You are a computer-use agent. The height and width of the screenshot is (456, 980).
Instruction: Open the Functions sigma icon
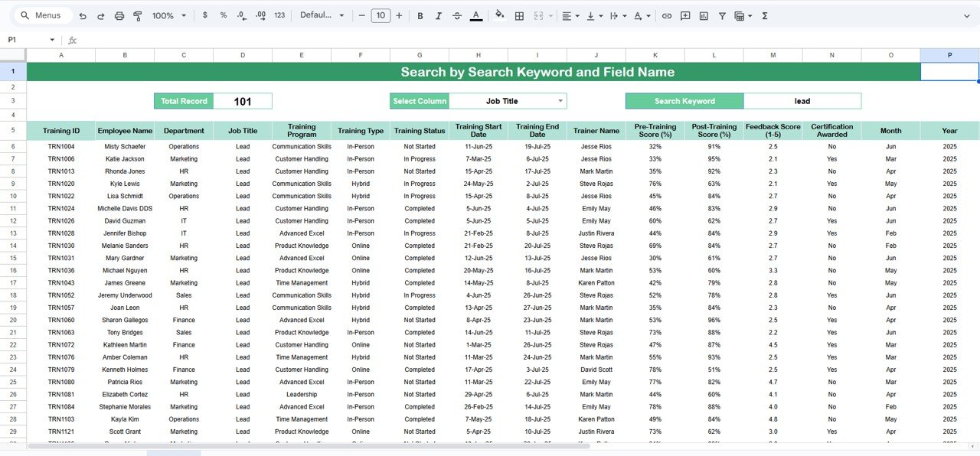(x=765, y=15)
